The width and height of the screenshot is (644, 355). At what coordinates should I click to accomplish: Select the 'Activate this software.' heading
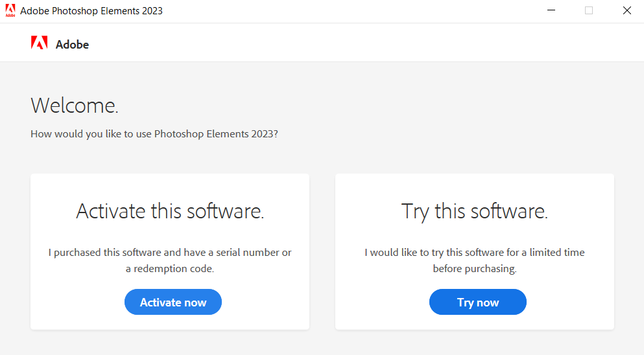coord(170,211)
